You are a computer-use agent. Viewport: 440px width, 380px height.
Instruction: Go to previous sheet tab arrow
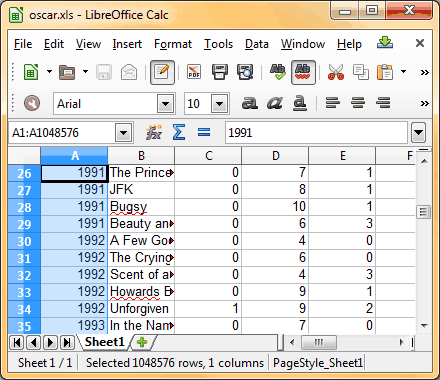click(x=33, y=342)
